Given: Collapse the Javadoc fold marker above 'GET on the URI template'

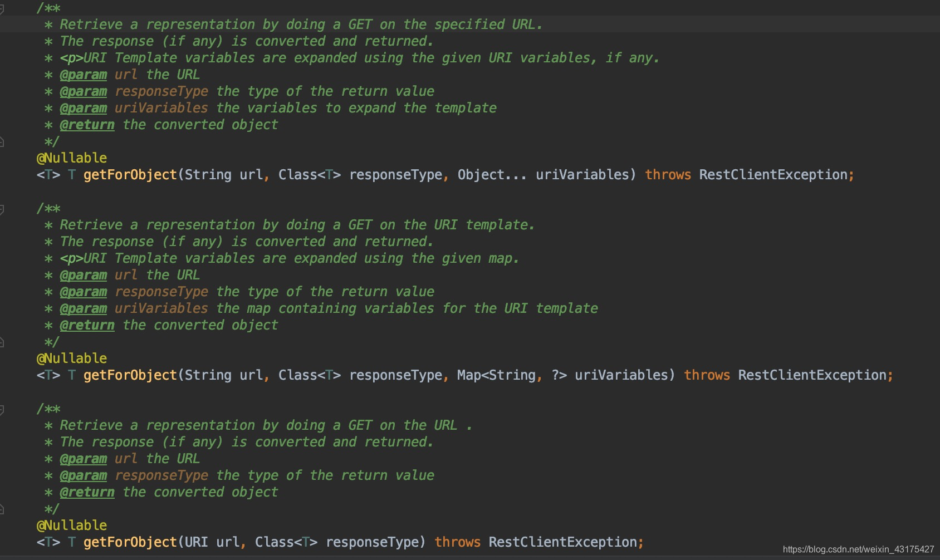Looking at the screenshot, I should (x=2, y=209).
